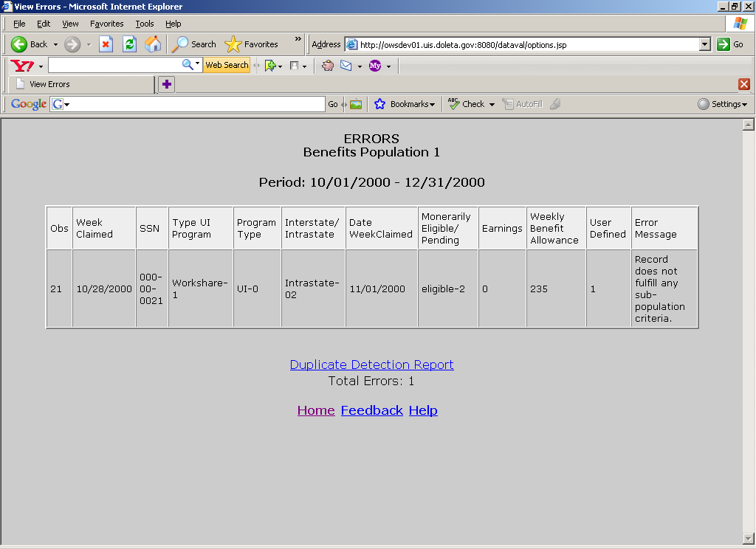Click the Google Bookmarks star icon
Image resolution: width=756 pixels, height=549 pixels.
click(380, 104)
